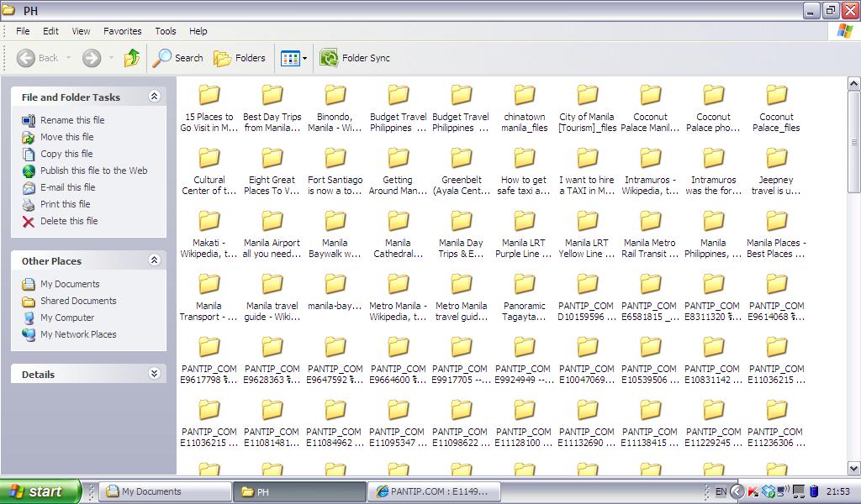Select the 'Manila Cathedral' folder icon
The image size is (861, 504).
(x=398, y=221)
